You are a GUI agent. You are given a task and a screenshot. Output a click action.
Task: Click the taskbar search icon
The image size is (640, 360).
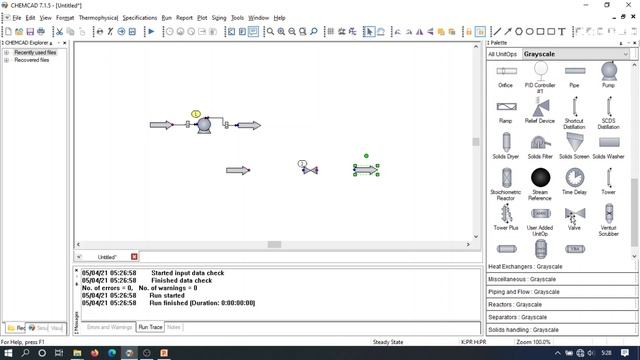click(x=25, y=353)
